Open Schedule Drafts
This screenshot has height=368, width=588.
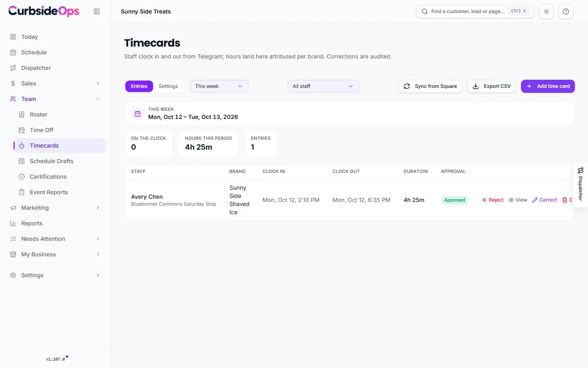point(60,161)
